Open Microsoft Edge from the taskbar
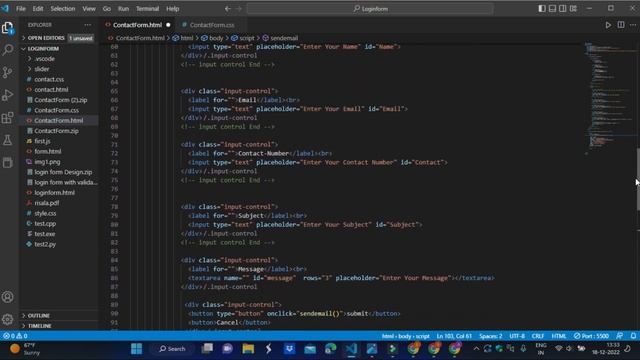 (x=331, y=349)
